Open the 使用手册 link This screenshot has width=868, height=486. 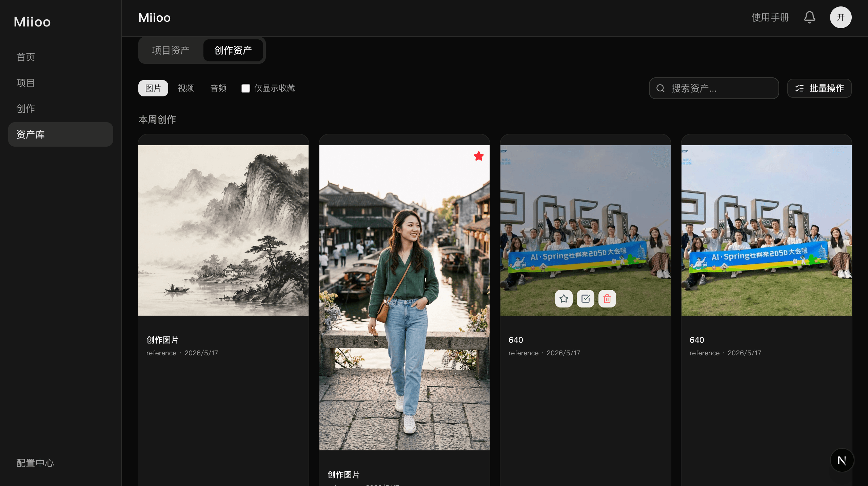click(770, 17)
